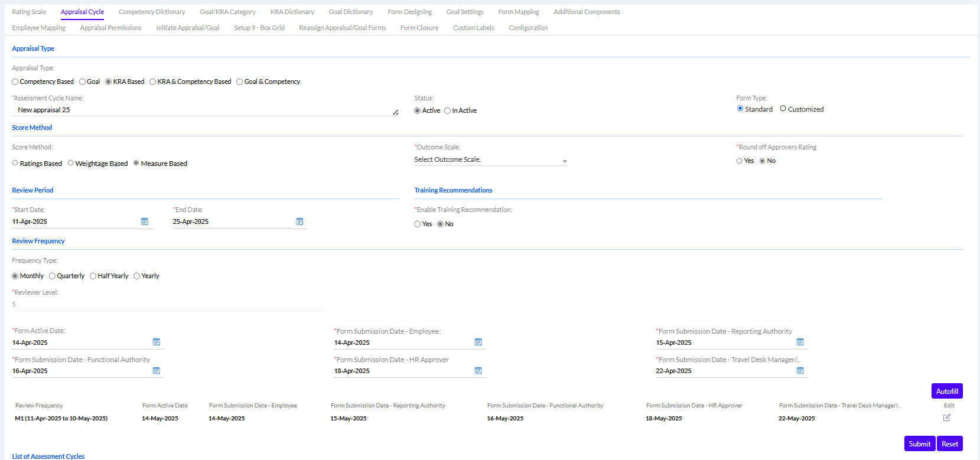The height and width of the screenshot is (460, 980).
Task: Click the Autofill button
Action: pos(947,391)
